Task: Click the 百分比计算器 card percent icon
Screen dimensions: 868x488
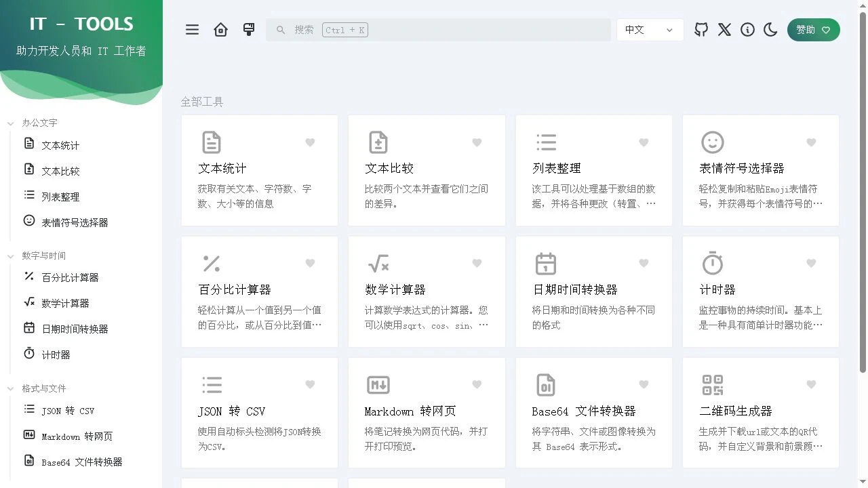Action: click(212, 263)
